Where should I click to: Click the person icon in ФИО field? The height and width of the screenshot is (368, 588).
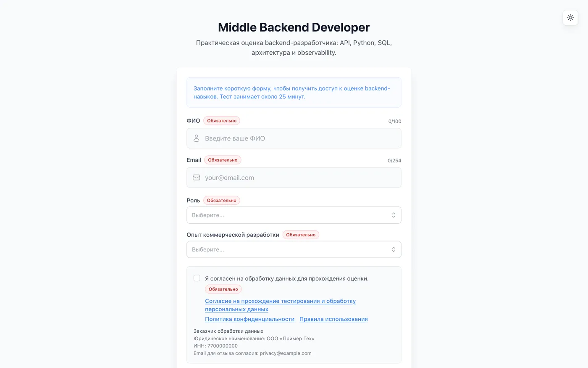point(196,138)
